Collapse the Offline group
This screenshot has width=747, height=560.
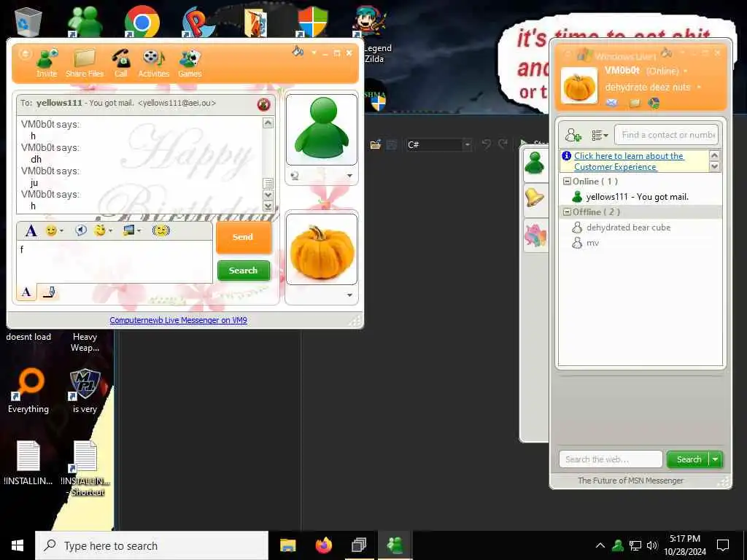click(567, 212)
